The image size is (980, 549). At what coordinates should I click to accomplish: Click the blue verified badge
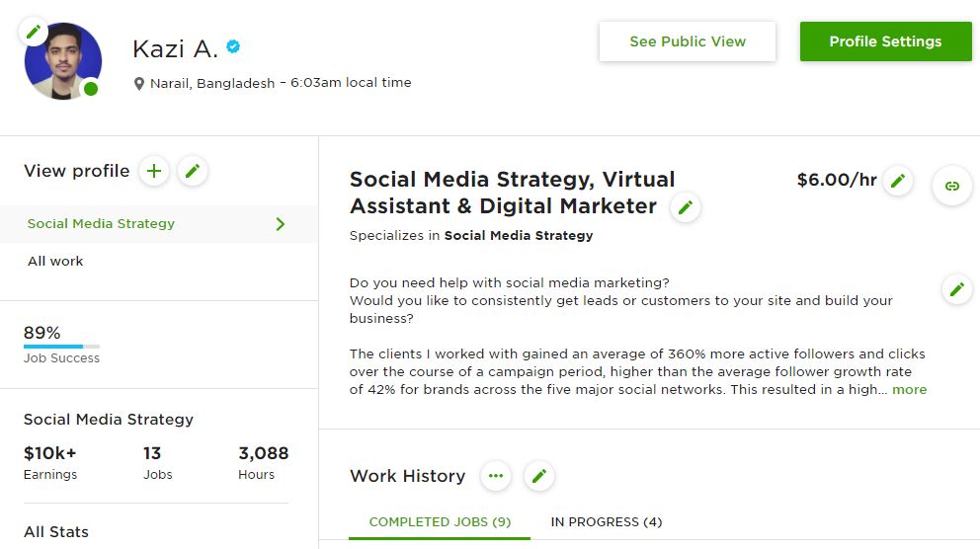(x=233, y=46)
